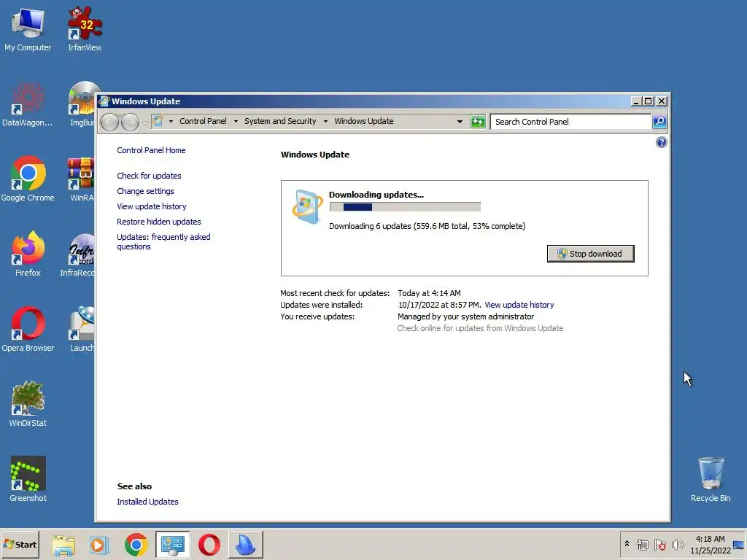Open recent pages dropdown arrow
This screenshot has height=560, width=747.
coord(145,122)
